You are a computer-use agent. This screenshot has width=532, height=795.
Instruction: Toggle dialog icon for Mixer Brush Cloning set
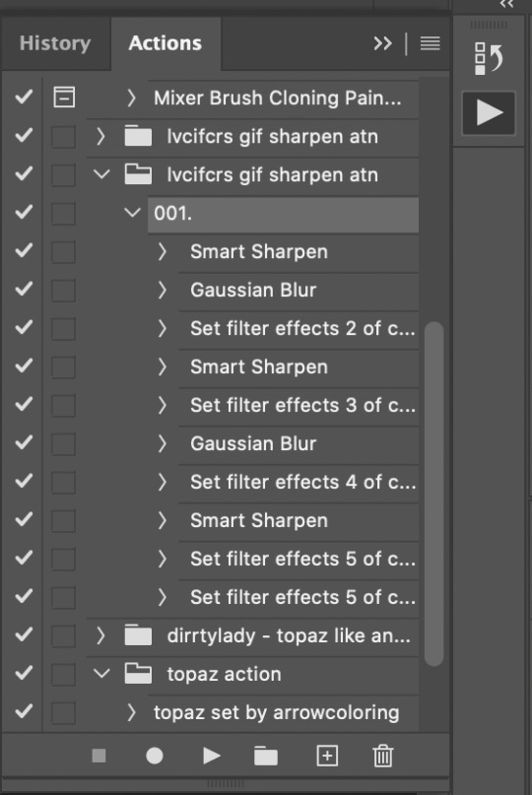pyautogui.click(x=64, y=97)
